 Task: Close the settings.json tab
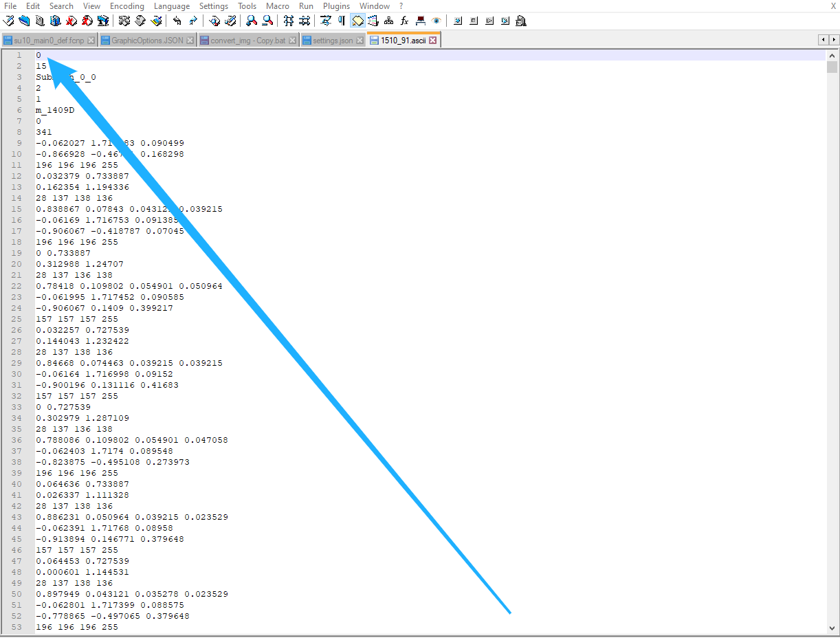tap(360, 41)
